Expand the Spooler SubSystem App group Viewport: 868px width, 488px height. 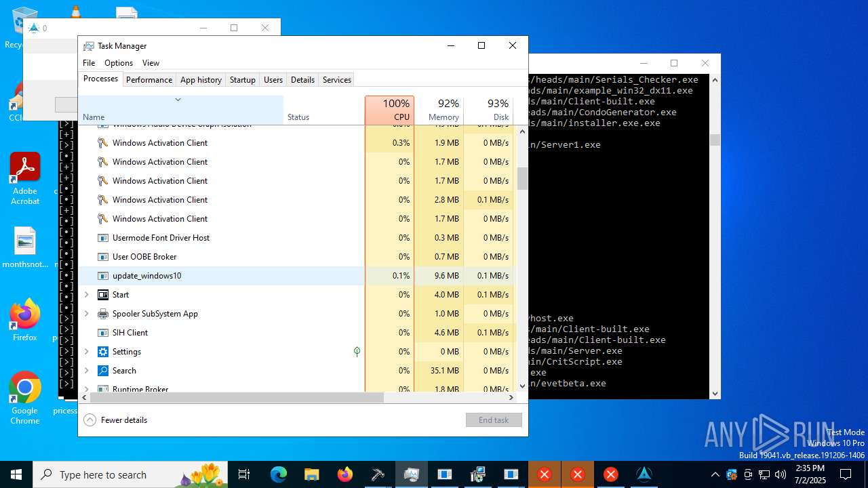click(86, 314)
